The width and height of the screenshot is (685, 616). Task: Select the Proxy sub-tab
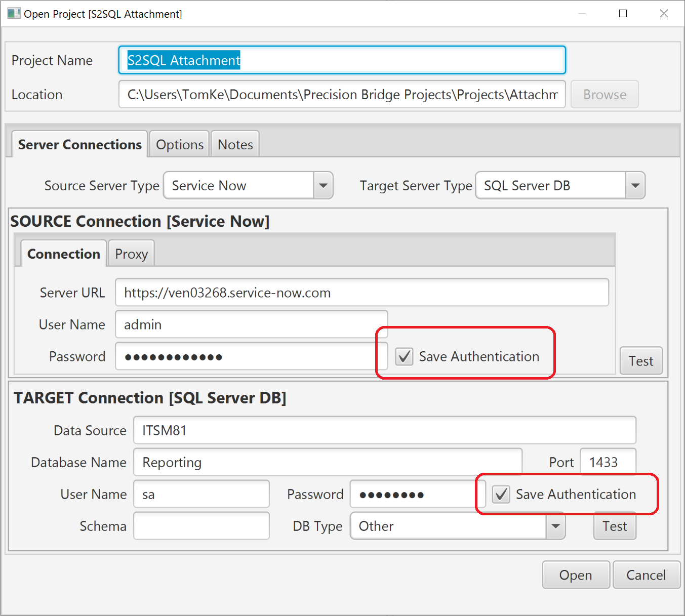point(131,254)
